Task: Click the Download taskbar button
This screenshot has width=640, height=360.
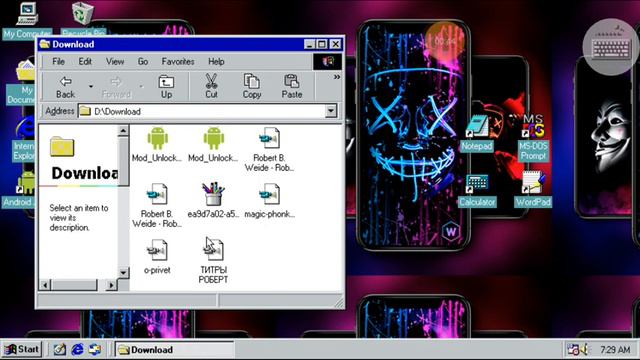Action: (x=174, y=350)
